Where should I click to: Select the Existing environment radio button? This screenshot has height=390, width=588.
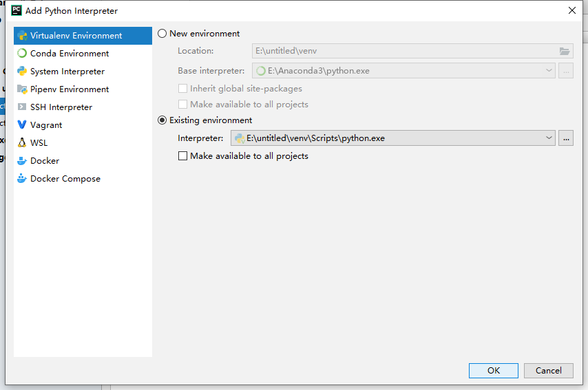pyautogui.click(x=162, y=120)
